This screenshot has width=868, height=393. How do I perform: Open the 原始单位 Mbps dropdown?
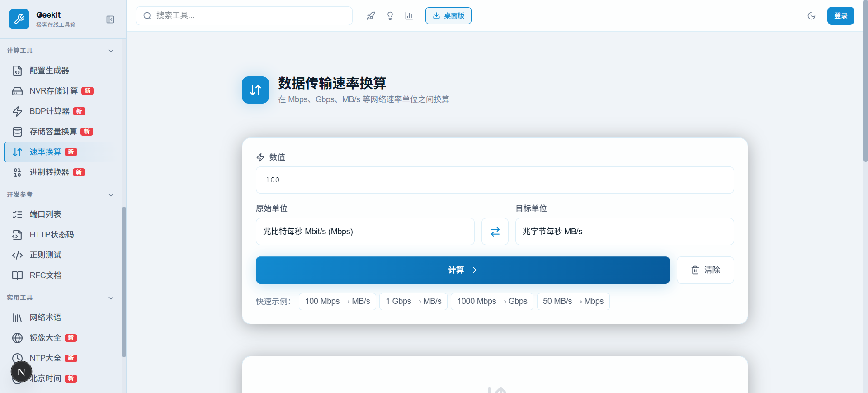[x=365, y=232]
